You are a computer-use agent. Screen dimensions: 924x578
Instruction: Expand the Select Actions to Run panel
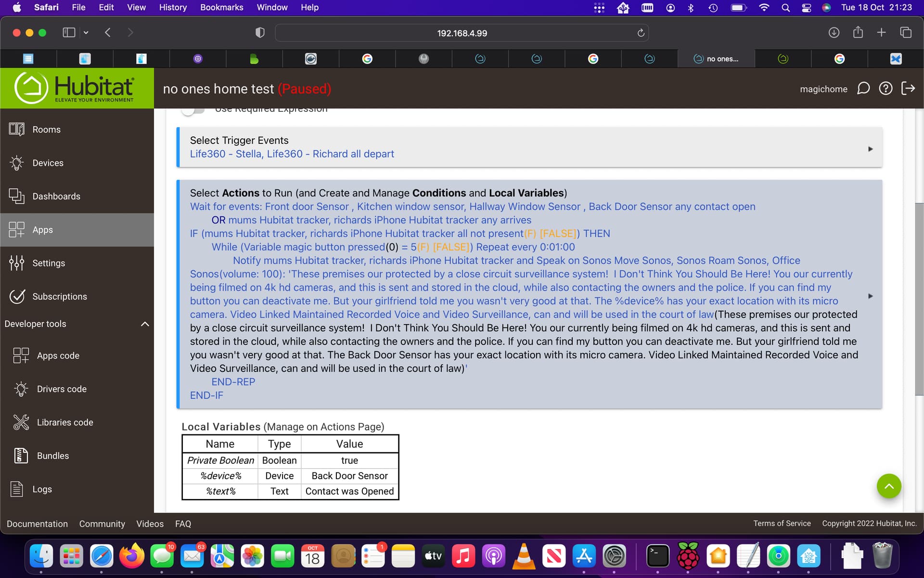[870, 296]
